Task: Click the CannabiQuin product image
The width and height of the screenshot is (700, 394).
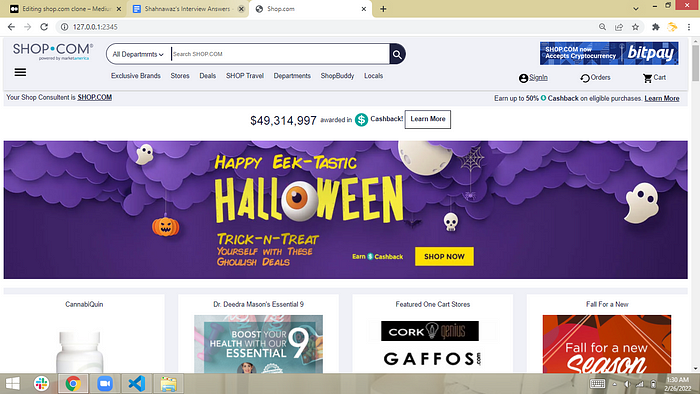Action: tap(79, 352)
